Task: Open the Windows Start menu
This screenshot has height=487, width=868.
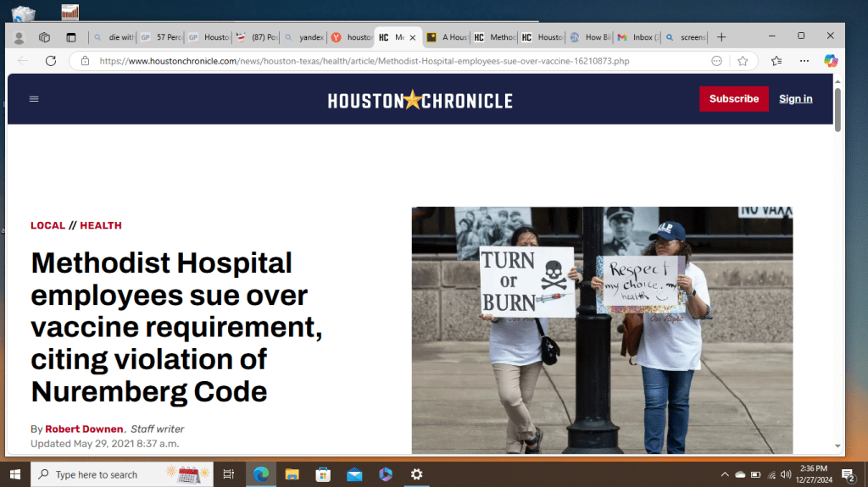Action: coord(15,474)
